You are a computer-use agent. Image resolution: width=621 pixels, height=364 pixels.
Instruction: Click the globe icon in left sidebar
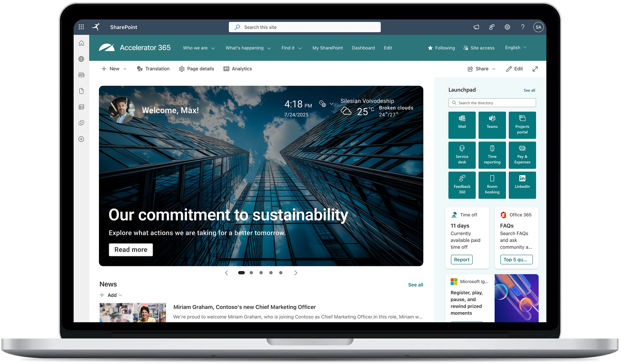(81, 59)
